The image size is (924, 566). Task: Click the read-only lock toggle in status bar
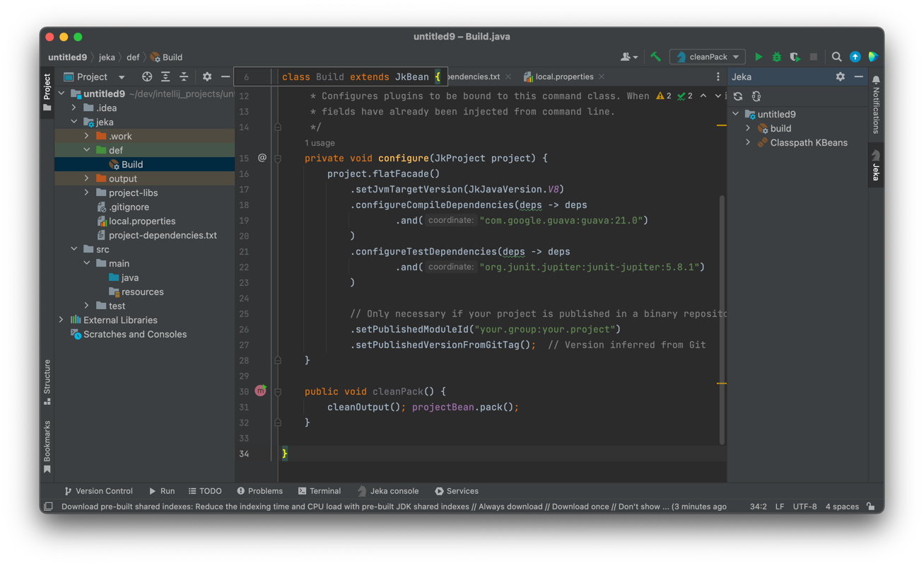pos(871,507)
